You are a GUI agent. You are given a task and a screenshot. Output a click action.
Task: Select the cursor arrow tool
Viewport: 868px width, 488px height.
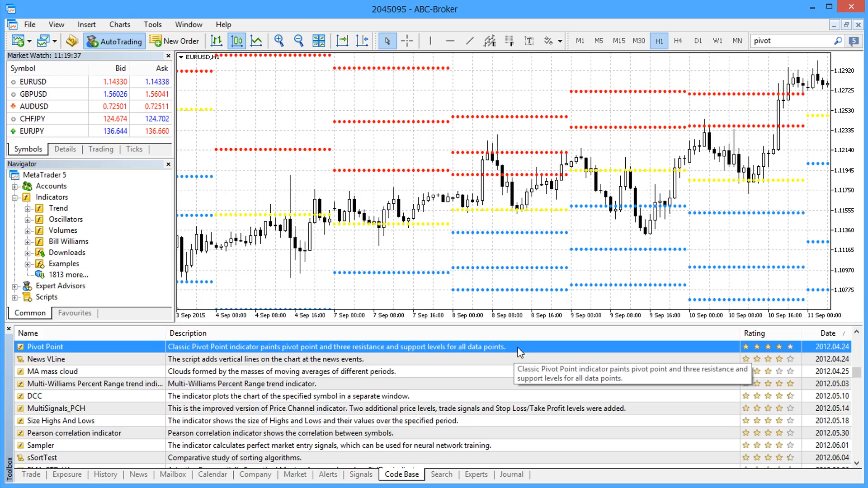(387, 41)
